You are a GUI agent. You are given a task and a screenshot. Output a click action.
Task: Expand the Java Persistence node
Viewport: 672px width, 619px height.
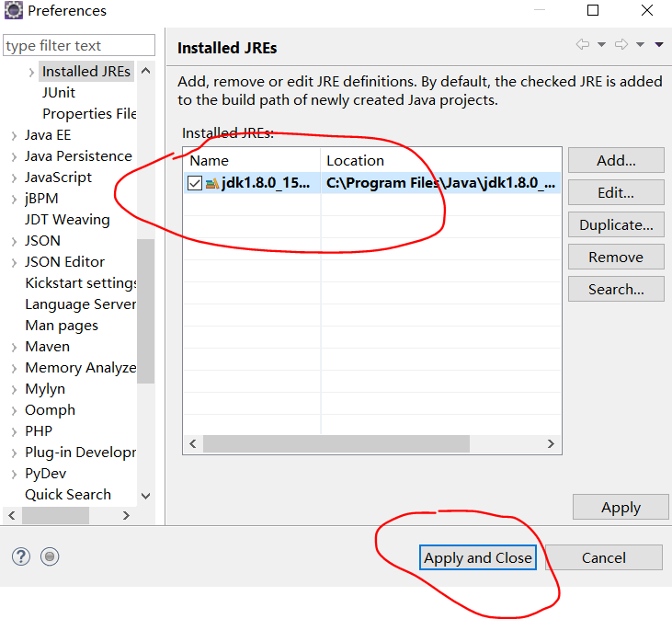coord(14,157)
